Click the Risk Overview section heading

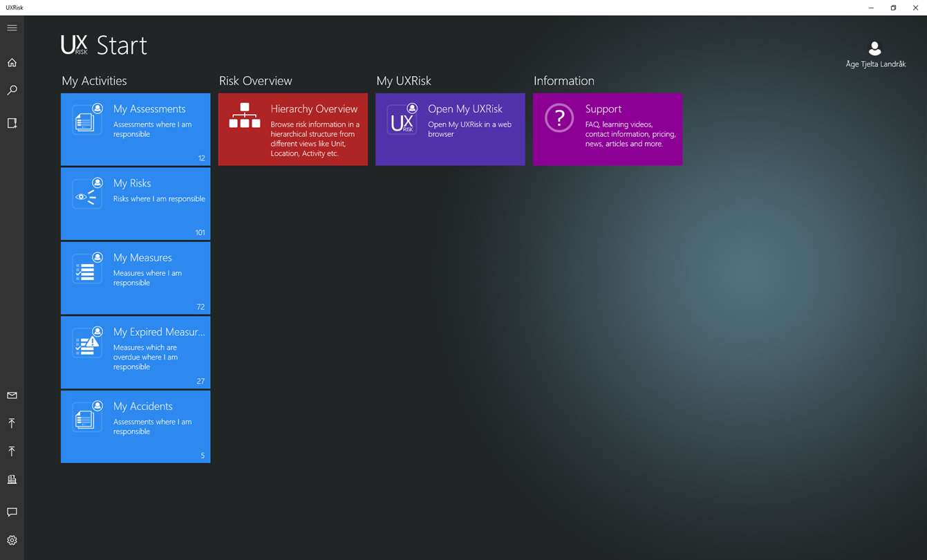pos(256,81)
